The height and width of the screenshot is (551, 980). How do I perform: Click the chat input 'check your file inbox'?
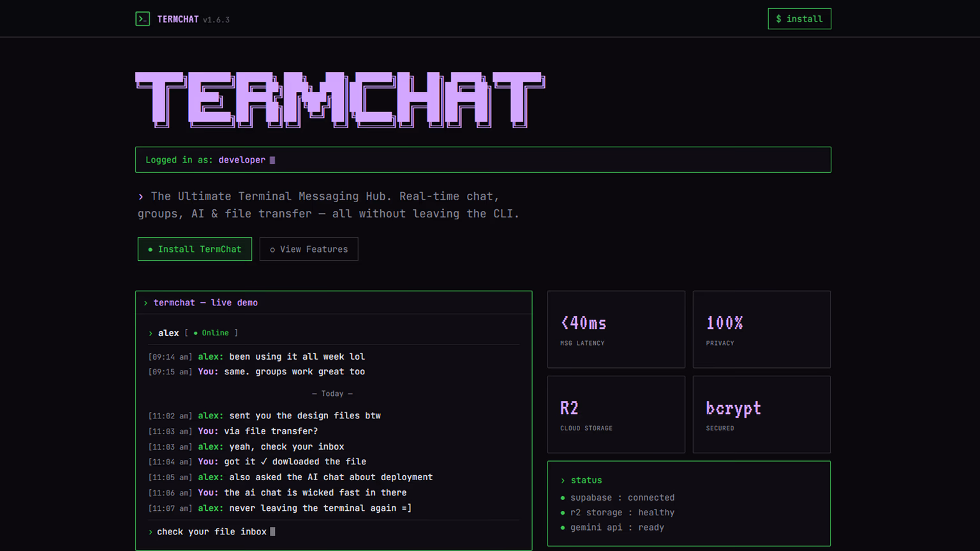(334, 532)
